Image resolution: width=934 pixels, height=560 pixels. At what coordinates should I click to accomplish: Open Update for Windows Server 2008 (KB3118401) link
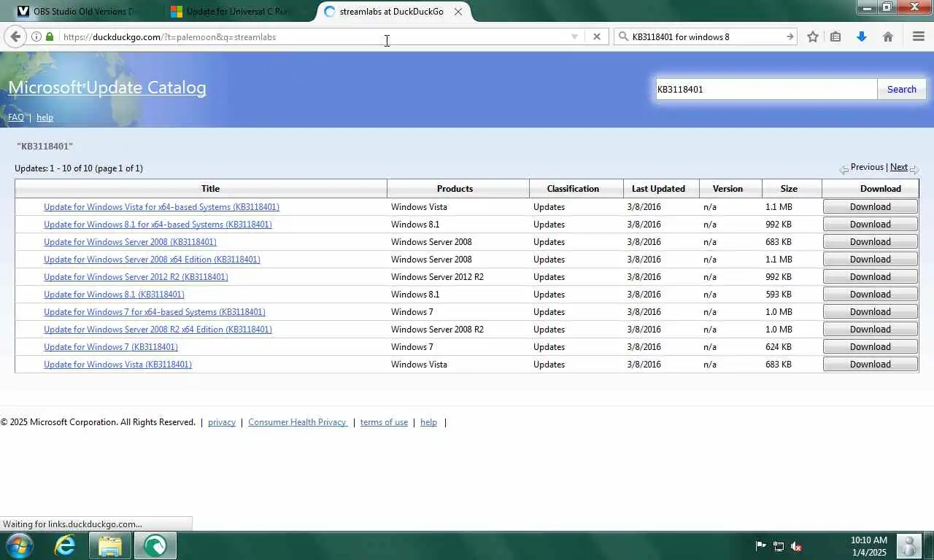(130, 242)
